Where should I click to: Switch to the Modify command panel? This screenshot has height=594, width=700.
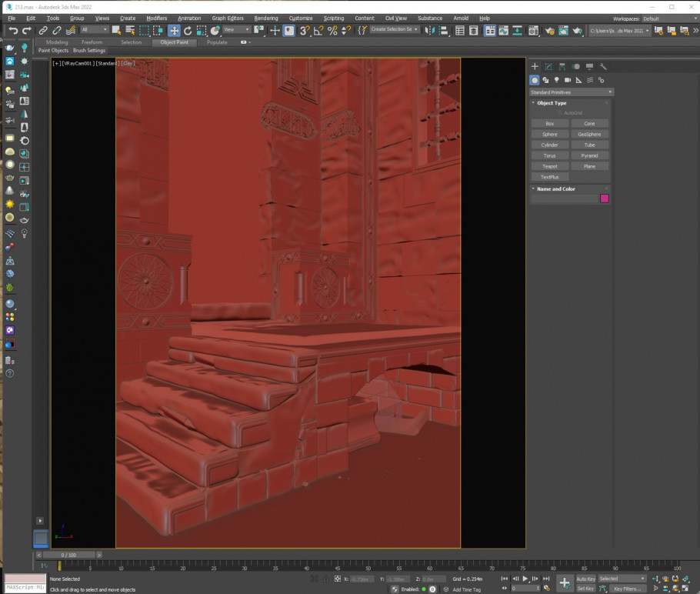click(x=548, y=66)
